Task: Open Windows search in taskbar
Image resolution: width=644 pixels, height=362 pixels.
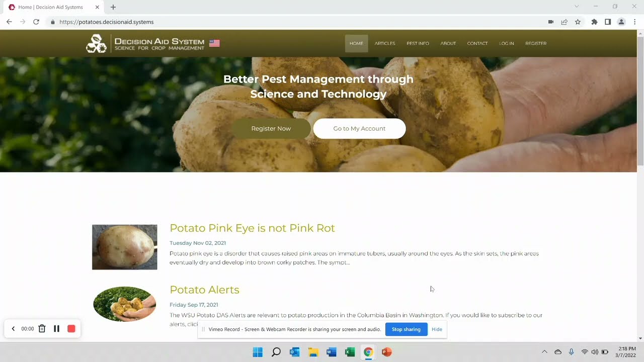Action: [x=276, y=352]
